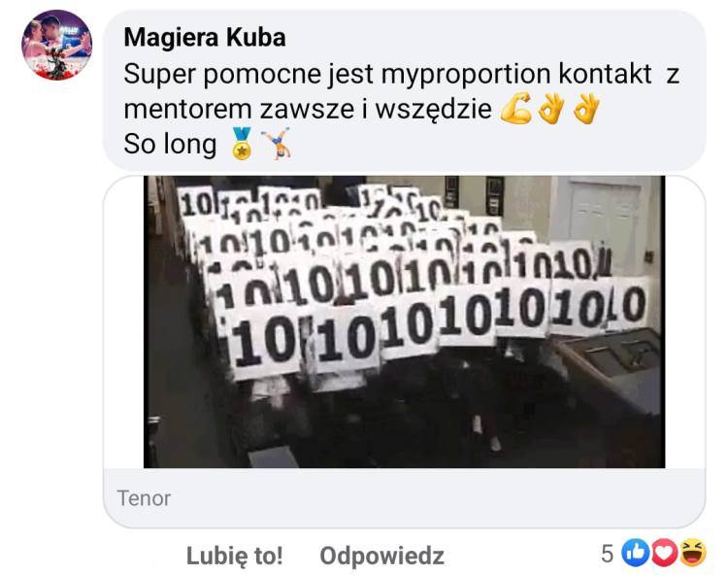Click the flexed biceps emoji
The height and width of the screenshot is (576, 728).
pyautogui.click(x=516, y=109)
